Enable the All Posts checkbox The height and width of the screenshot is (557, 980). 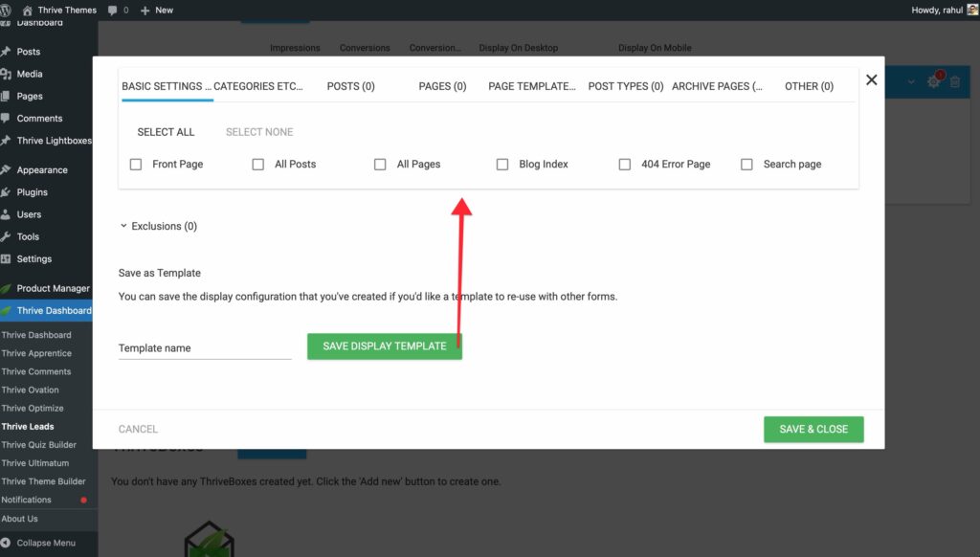click(258, 165)
